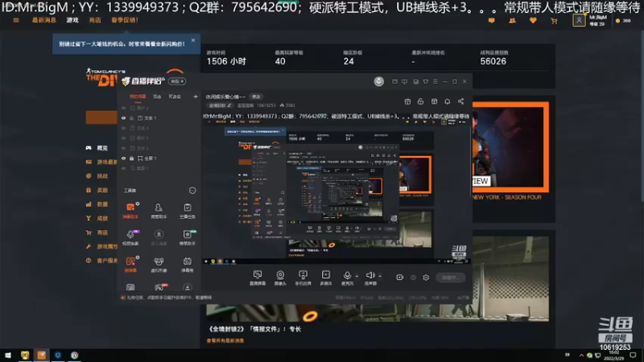Add a new scene with the plus icon

[x=196, y=97]
